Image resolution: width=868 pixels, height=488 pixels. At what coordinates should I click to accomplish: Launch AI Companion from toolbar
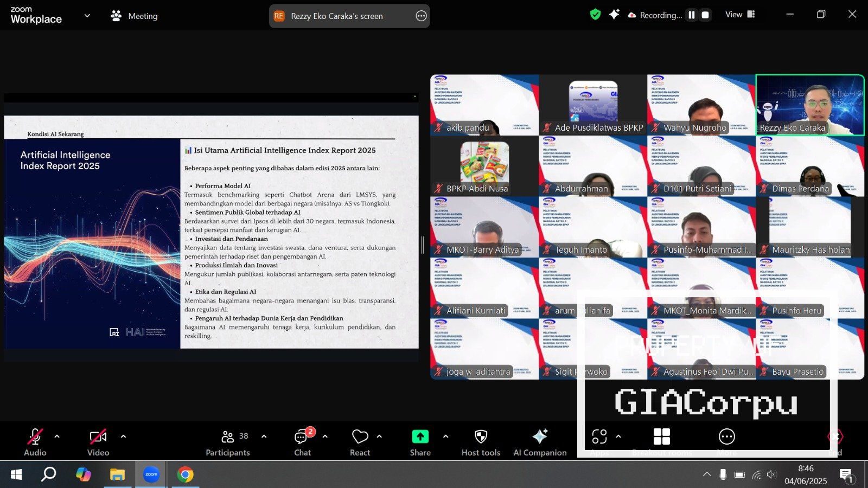click(540, 442)
